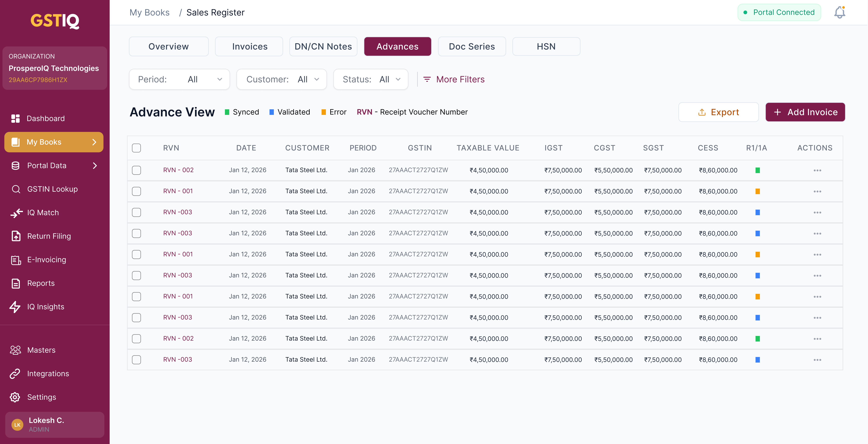Screen dimensions: 868x444
Task: Click the Export upload arrow icon
Action: tap(702, 112)
